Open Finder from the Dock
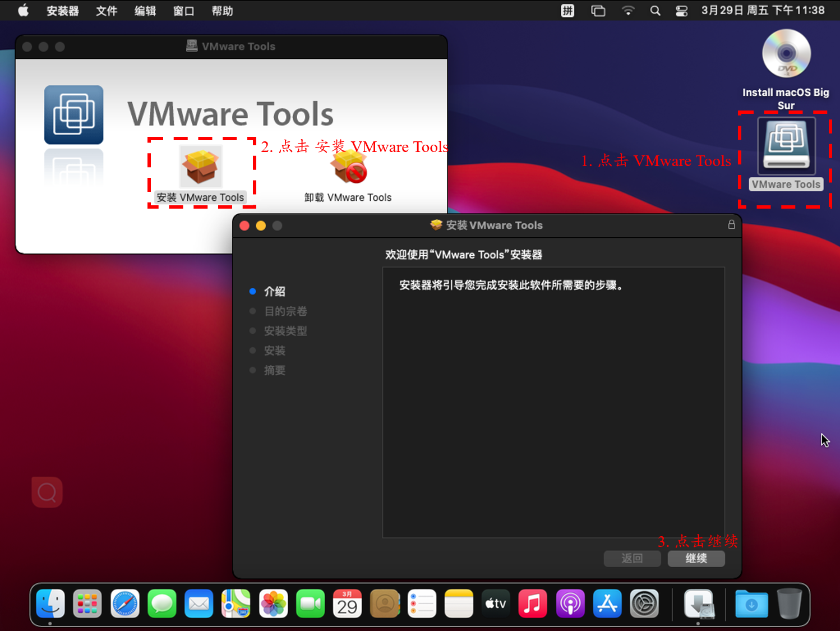The height and width of the screenshot is (631, 840). [50, 604]
